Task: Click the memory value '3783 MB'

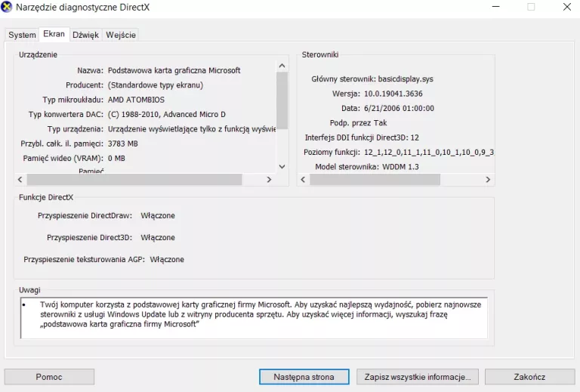Action: tap(123, 144)
